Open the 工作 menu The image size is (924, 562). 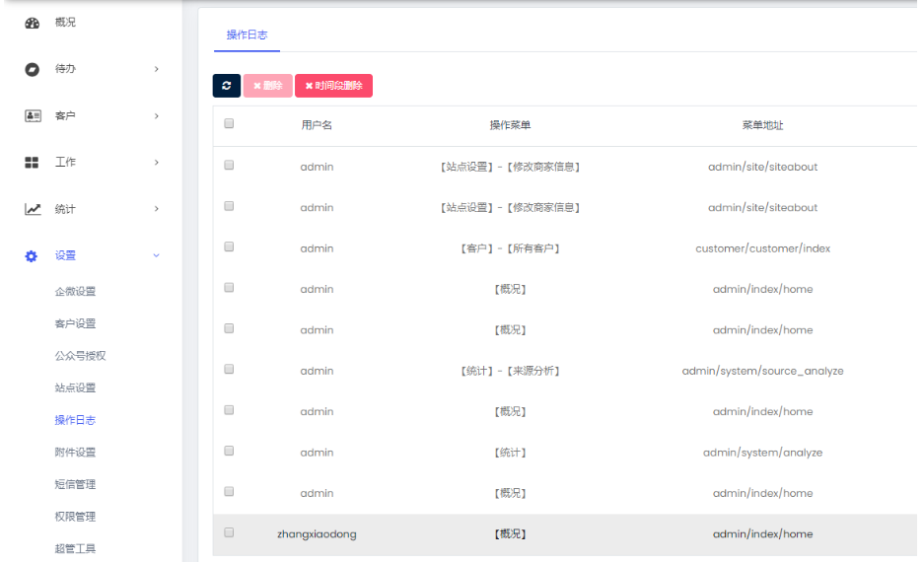pyautogui.click(x=65, y=162)
